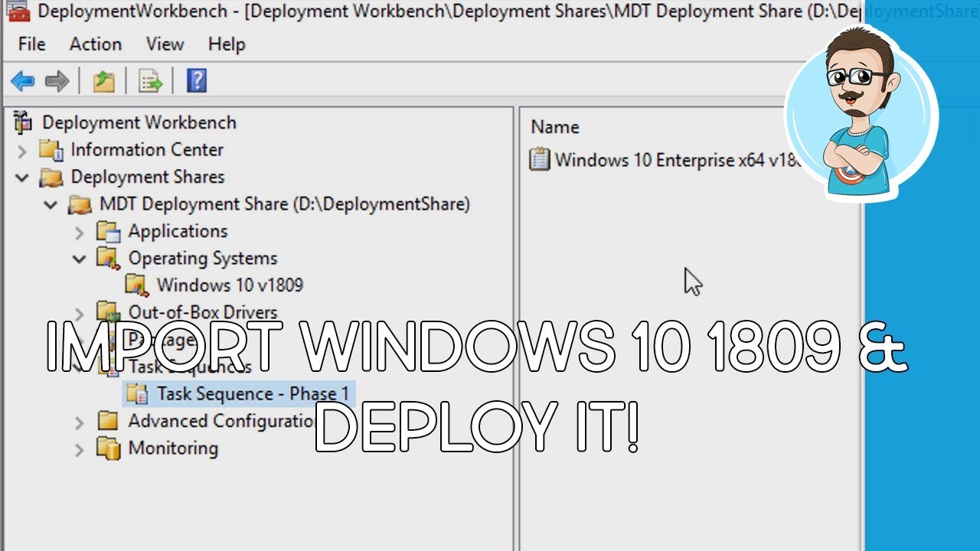
Task: Click the Help question mark toolbar icon
Action: (x=197, y=80)
